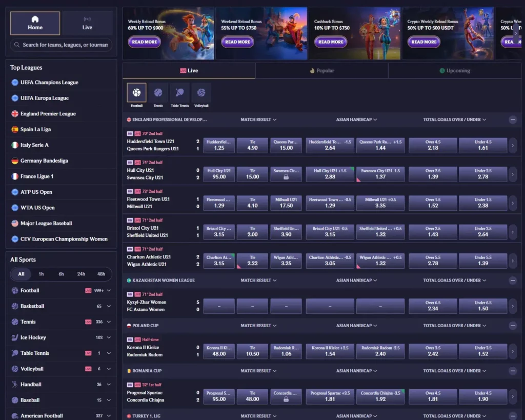This screenshot has width=525, height=420.
Task: Select the Table Tennis sport icon filter
Action: [180, 92]
